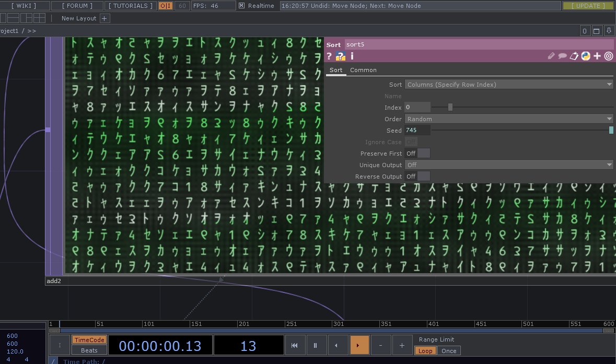616x364 pixels.
Task: Toggle Preserve First switch
Action: (x=417, y=154)
